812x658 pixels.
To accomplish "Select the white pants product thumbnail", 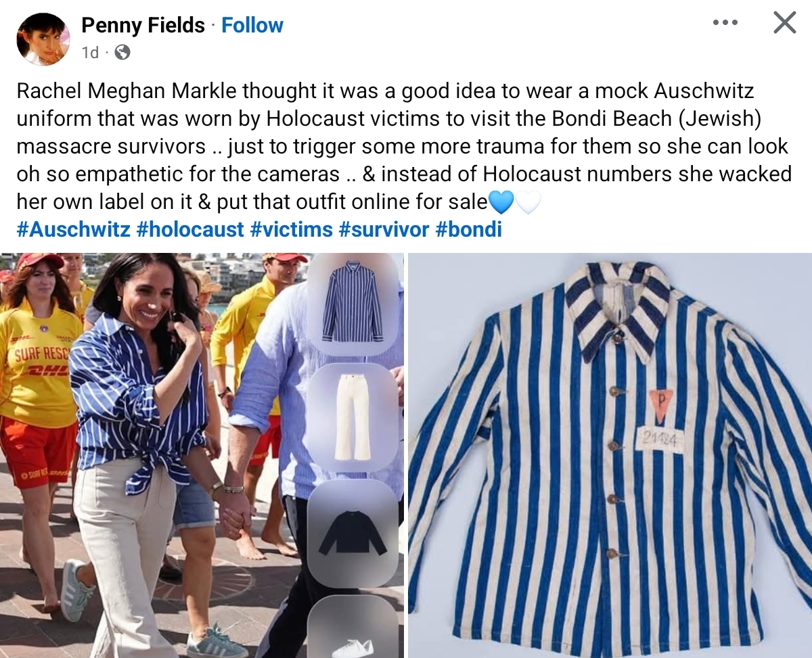I will pos(353,417).
